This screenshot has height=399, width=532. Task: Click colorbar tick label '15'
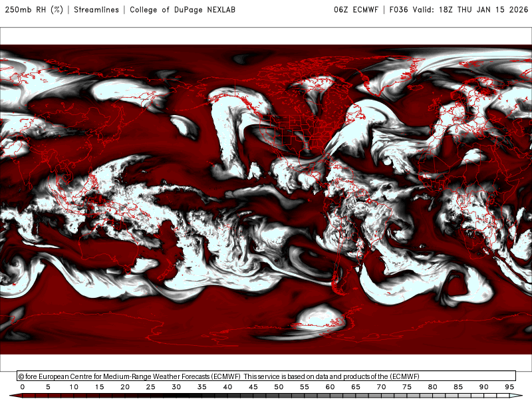pos(99,387)
